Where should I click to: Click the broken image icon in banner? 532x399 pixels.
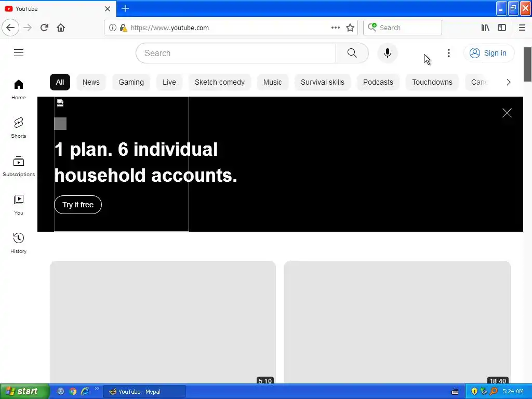click(60, 103)
